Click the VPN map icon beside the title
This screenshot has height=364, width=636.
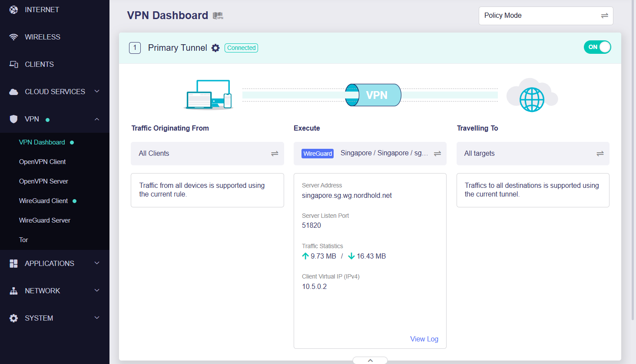[x=218, y=16]
